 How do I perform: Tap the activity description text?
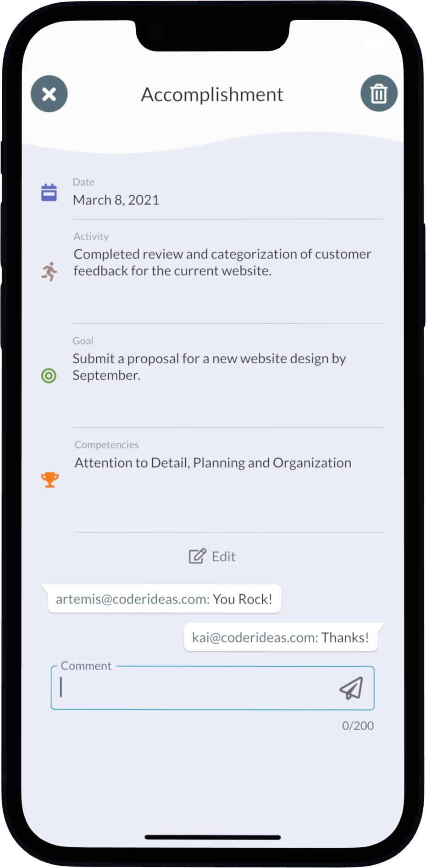[222, 262]
